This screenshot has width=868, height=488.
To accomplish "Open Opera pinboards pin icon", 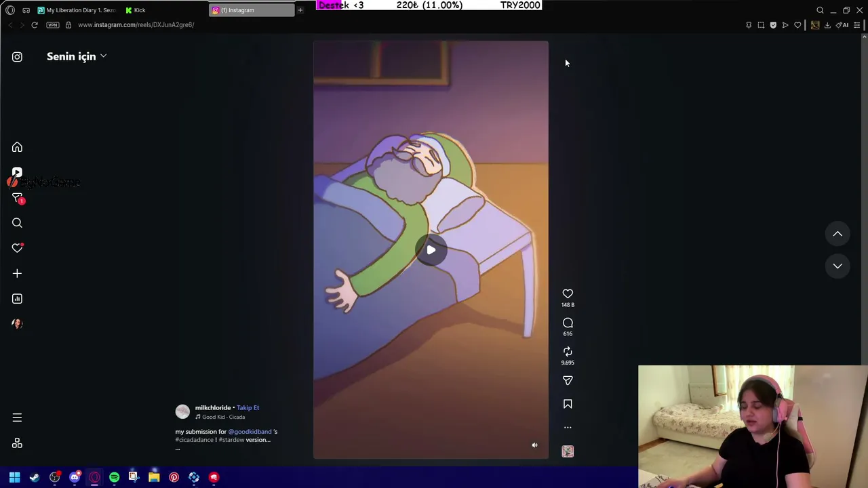I will (749, 25).
